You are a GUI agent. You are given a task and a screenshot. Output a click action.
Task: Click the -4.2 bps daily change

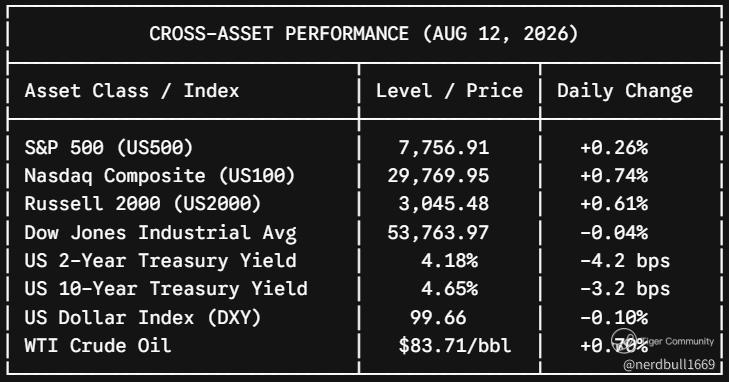(625, 261)
